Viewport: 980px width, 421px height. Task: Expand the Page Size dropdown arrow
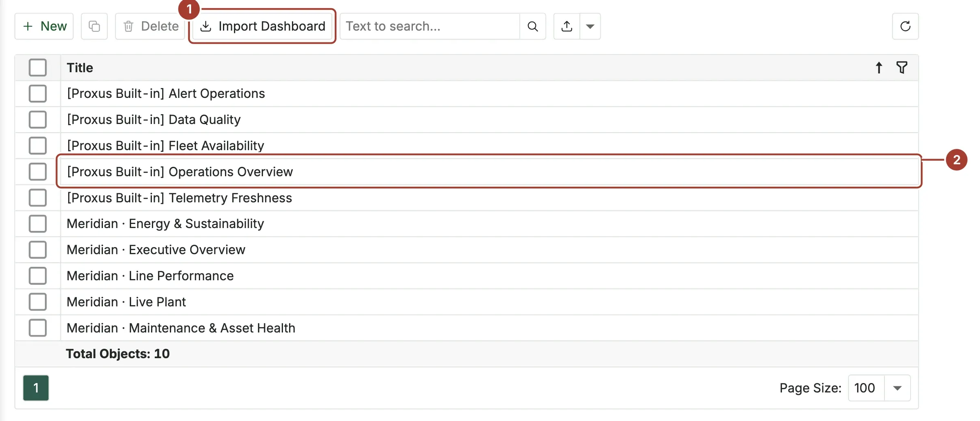[897, 388]
